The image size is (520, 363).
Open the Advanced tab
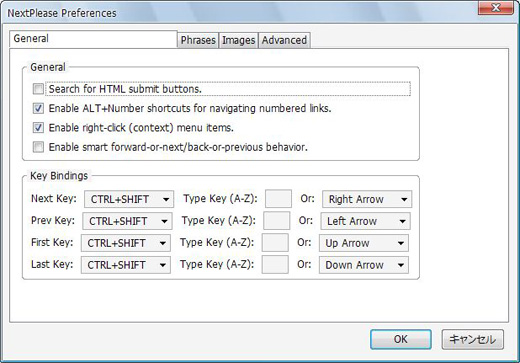tap(284, 40)
